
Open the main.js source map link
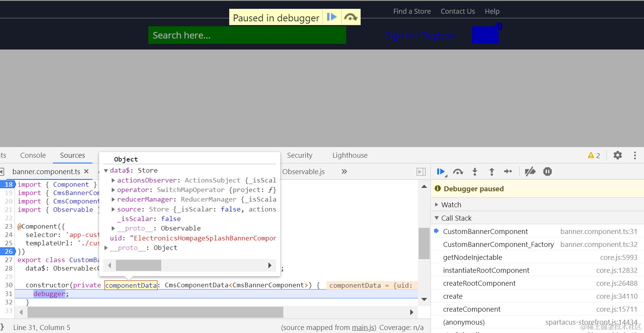363,328
